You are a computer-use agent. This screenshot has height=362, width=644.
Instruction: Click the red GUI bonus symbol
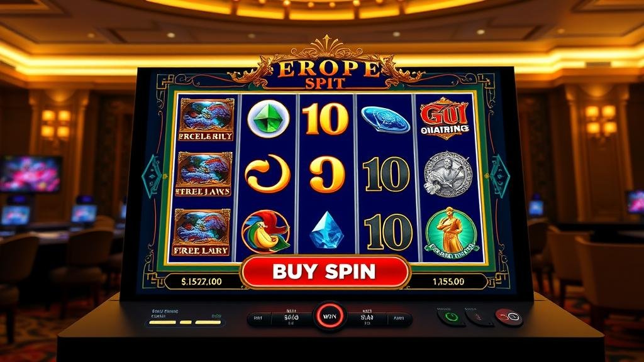tap(445, 119)
